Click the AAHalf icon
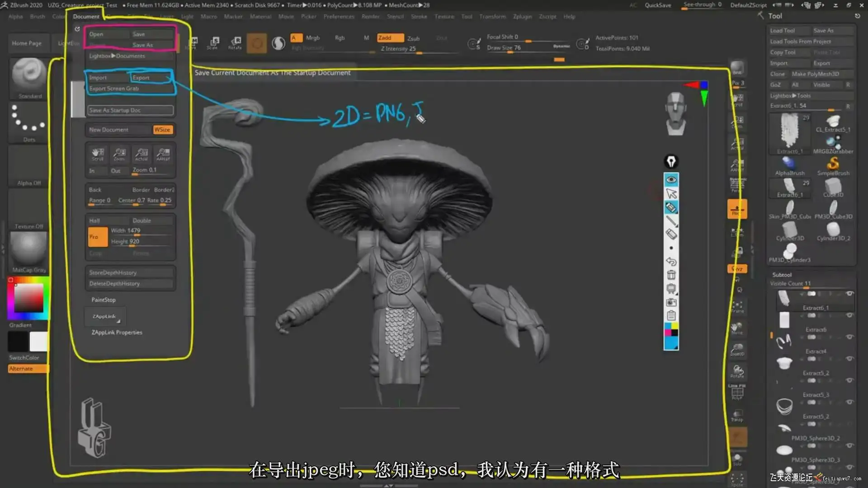This screenshot has width=868, height=488. 163,154
